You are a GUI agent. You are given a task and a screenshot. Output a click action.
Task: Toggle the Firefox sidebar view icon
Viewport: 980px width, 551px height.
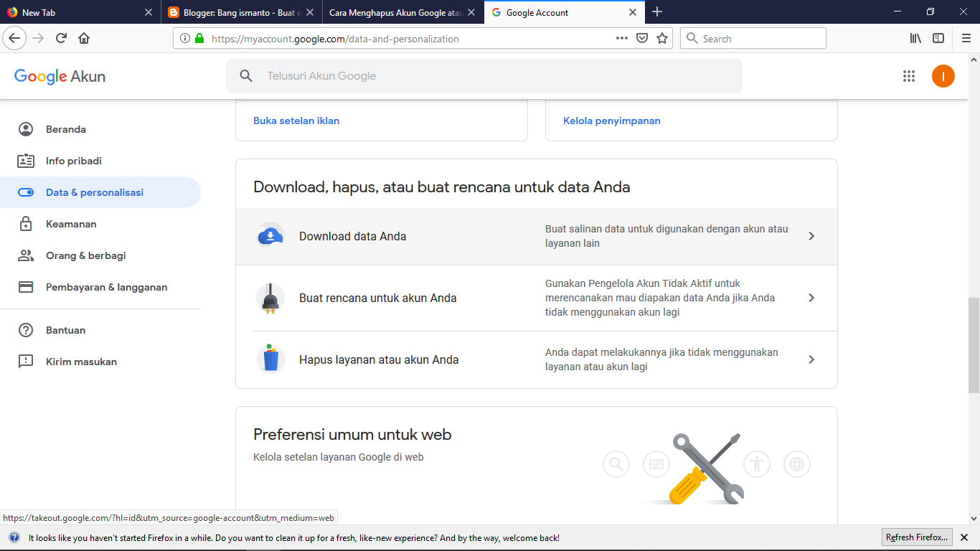coord(938,39)
